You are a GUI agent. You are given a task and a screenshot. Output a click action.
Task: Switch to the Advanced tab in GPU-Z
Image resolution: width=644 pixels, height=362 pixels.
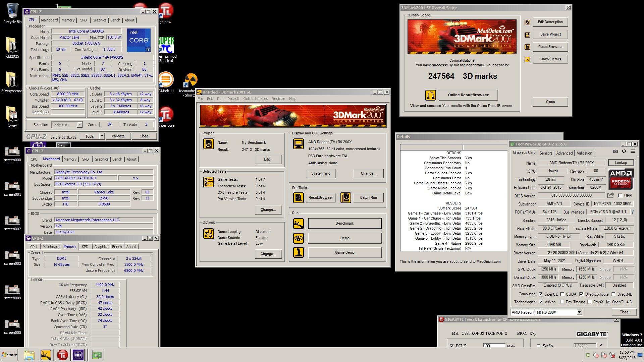564,153
